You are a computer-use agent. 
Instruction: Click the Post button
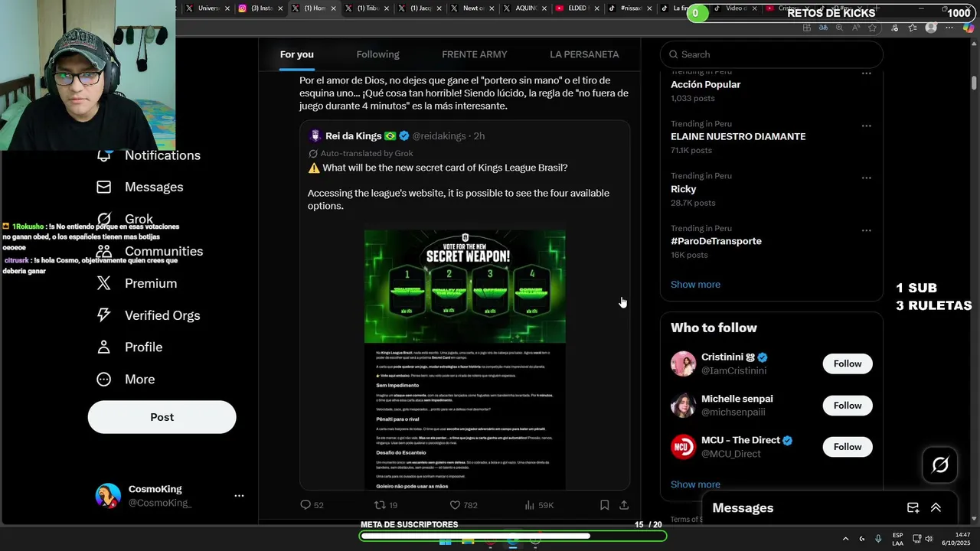[162, 417]
